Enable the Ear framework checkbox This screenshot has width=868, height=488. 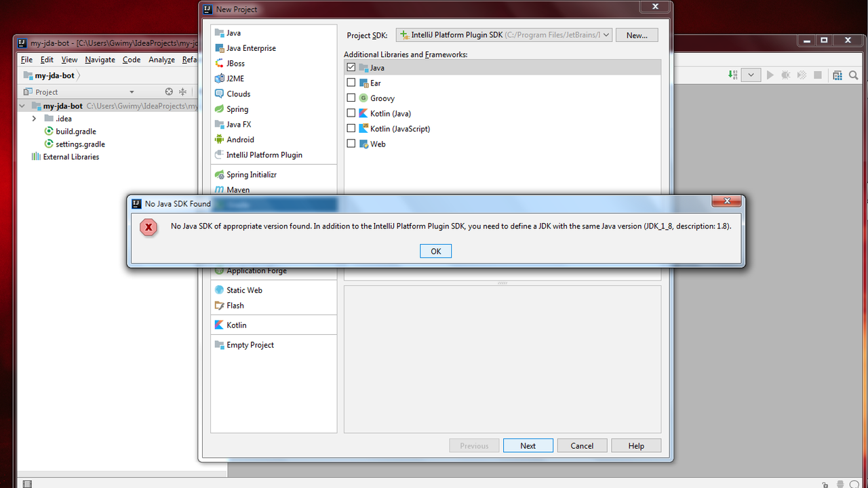tap(351, 83)
